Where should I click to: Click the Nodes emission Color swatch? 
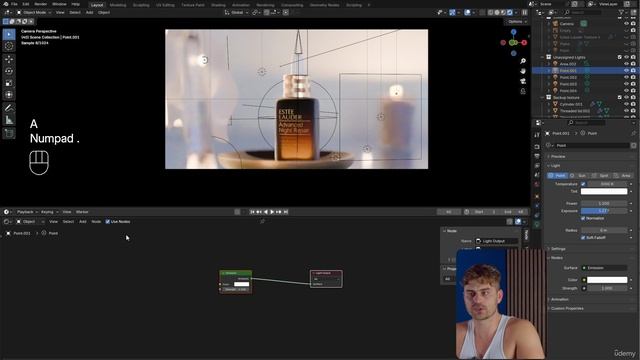[607, 280]
